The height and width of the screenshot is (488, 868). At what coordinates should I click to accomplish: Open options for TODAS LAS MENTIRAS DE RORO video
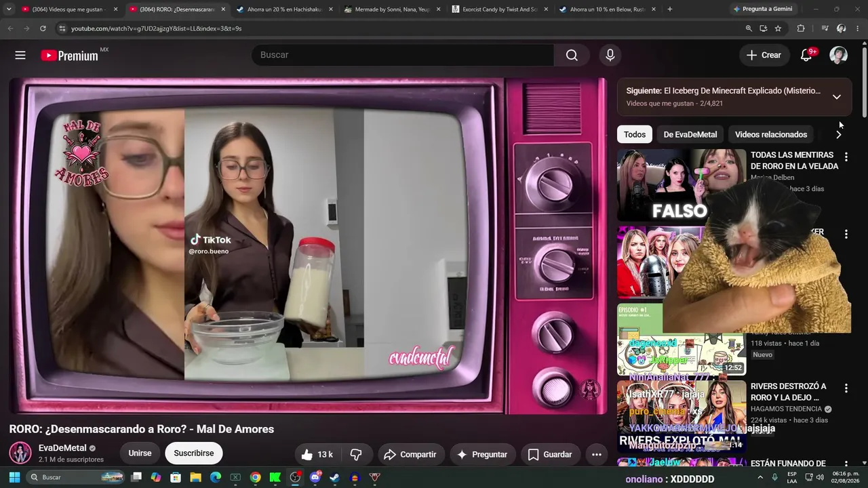846,157
